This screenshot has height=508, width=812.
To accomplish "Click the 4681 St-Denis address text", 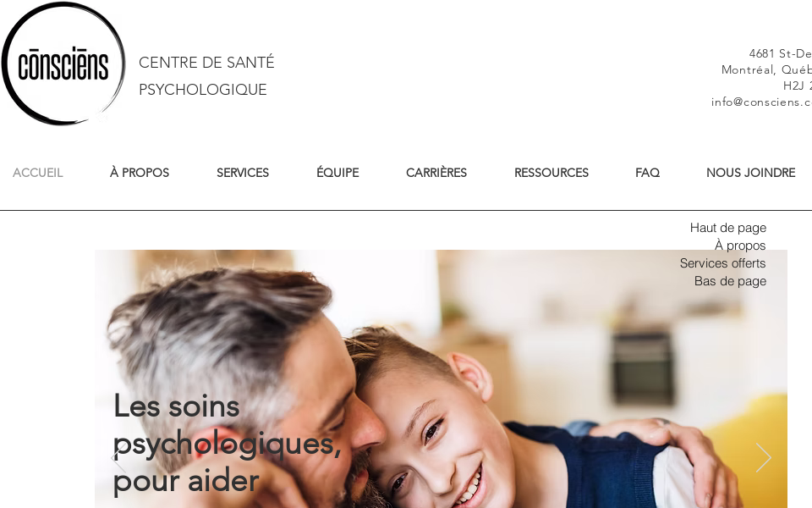I will pyautogui.click(x=780, y=53).
